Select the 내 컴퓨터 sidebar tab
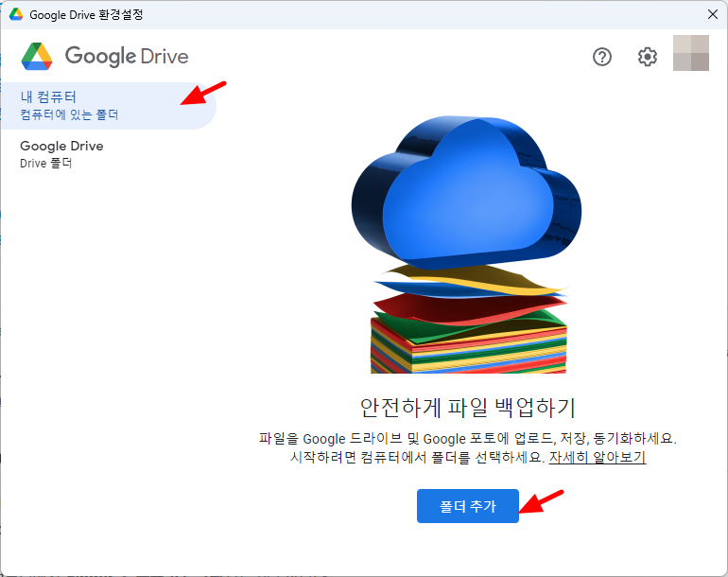The image size is (728, 577). click(x=48, y=96)
